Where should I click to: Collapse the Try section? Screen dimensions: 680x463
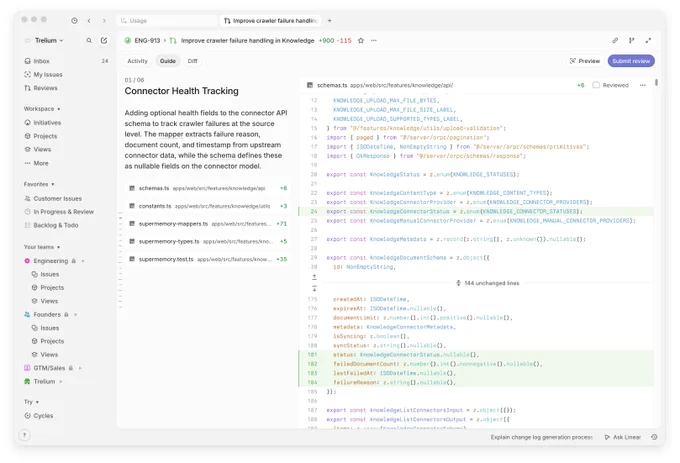pyautogui.click(x=31, y=402)
